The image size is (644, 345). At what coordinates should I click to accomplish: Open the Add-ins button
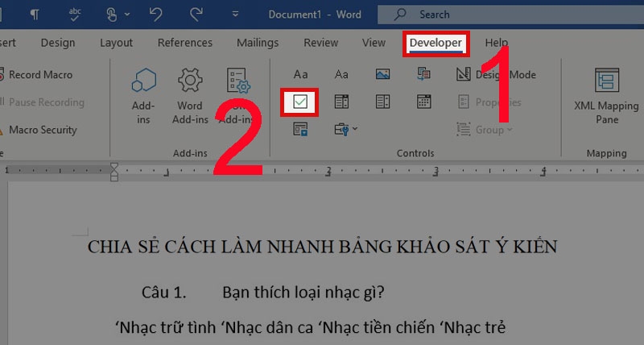143,96
